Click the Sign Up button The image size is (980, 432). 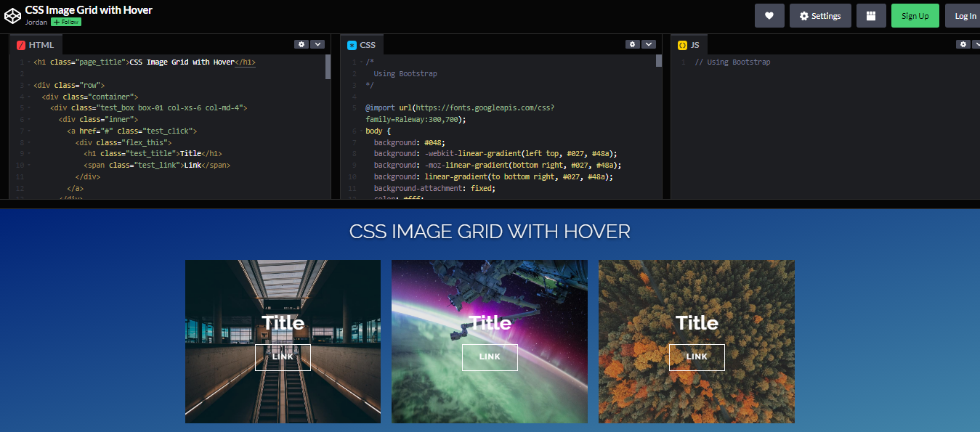coord(915,15)
